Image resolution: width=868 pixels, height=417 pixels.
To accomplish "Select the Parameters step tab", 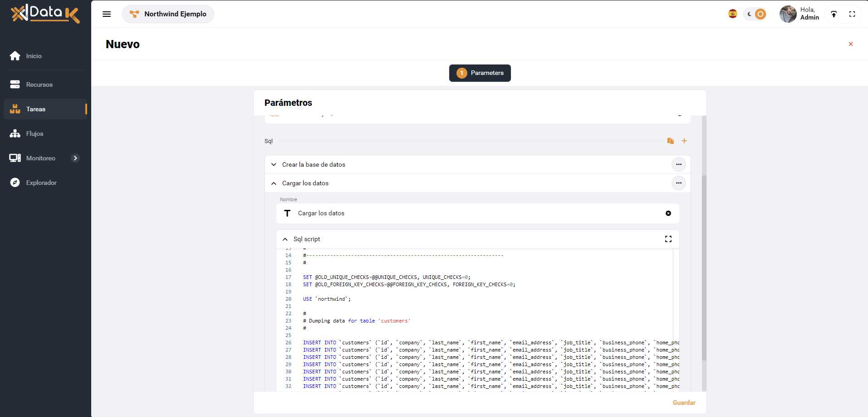I will click(480, 73).
